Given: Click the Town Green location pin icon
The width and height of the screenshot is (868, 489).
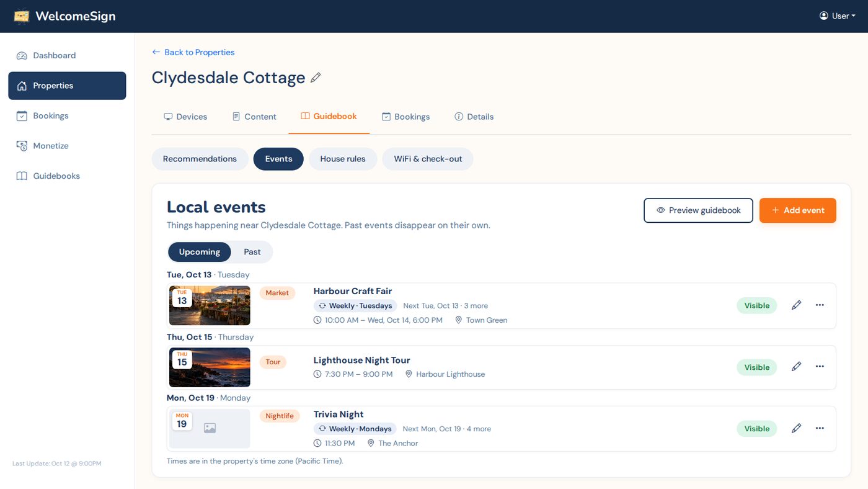Looking at the screenshot, I should pyautogui.click(x=459, y=320).
